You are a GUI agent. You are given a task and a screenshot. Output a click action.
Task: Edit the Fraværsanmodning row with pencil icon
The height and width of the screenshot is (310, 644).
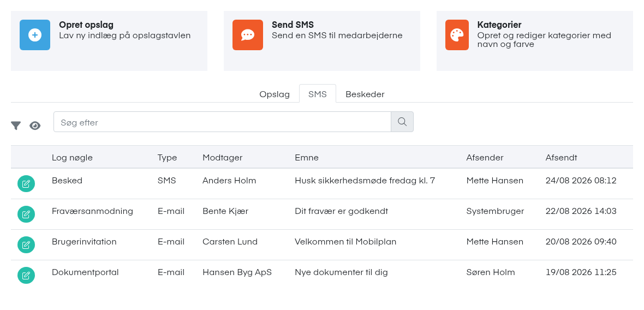click(26, 214)
